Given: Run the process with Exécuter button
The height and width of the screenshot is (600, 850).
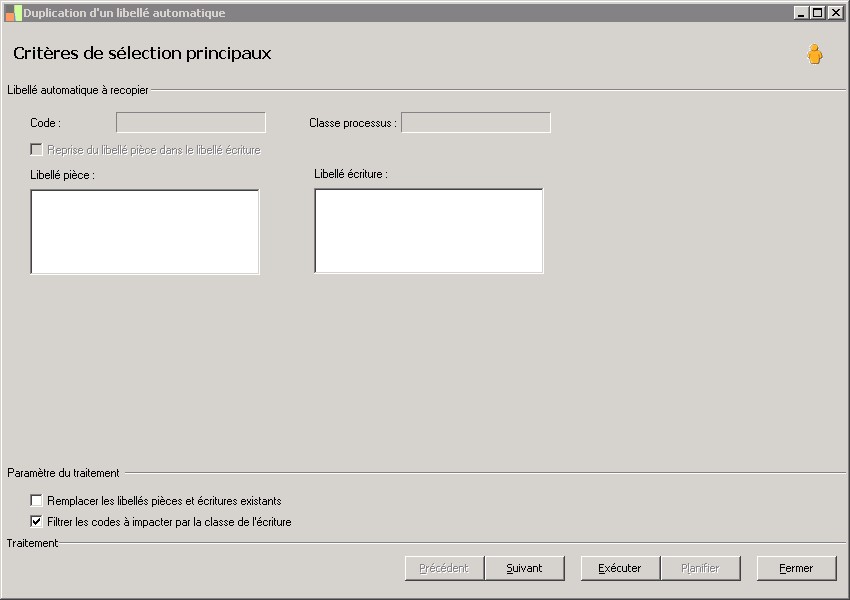Looking at the screenshot, I should tap(620, 568).
